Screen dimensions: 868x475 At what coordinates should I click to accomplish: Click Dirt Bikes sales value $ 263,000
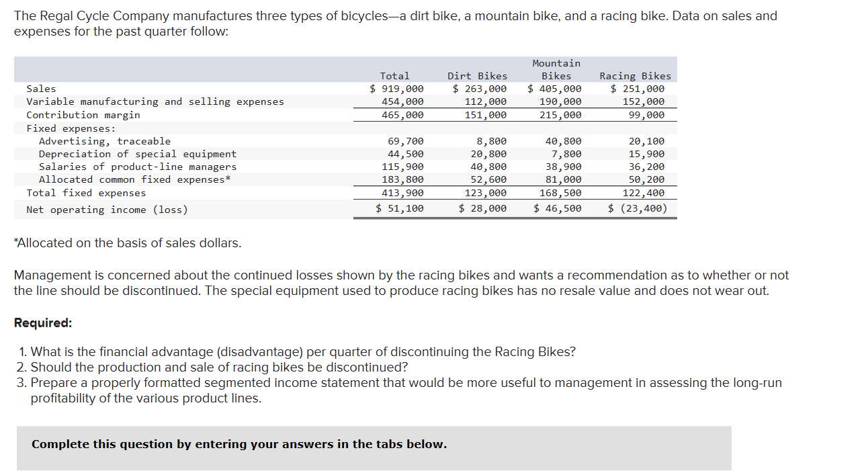[x=480, y=89]
